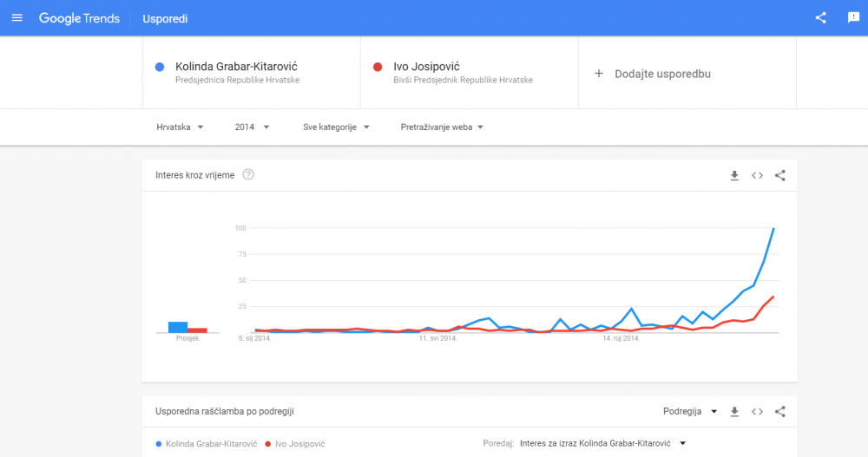Download the subregion breakdown data
Screen dimensions: 868x457
(x=734, y=412)
